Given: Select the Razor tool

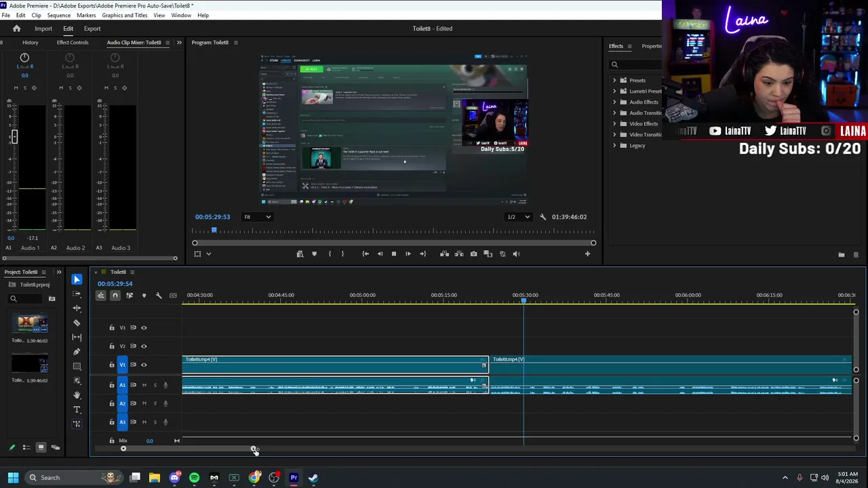Looking at the screenshot, I should (77, 323).
